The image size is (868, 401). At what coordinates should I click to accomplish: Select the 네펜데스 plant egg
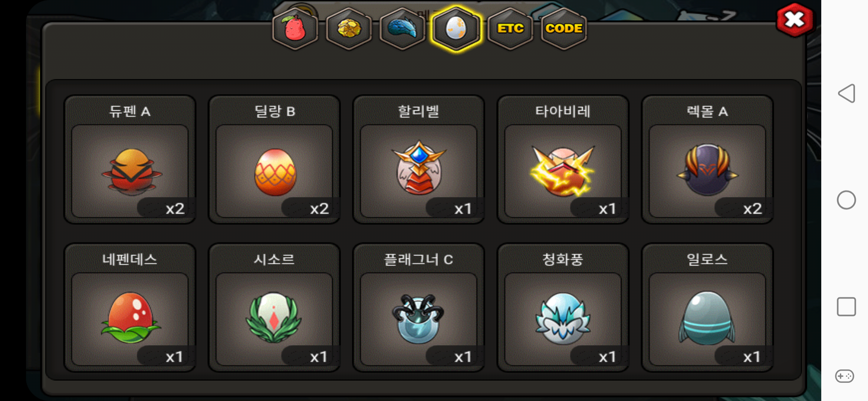pyautogui.click(x=130, y=307)
